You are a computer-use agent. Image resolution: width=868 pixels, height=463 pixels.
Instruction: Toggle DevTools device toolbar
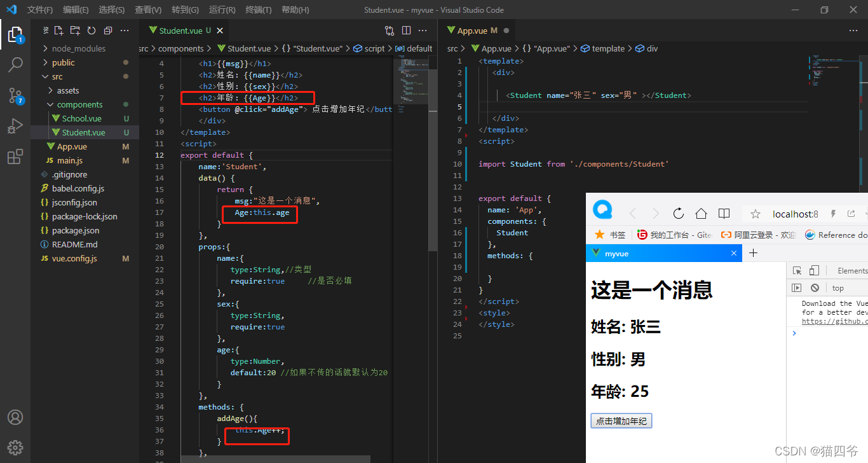(x=814, y=270)
